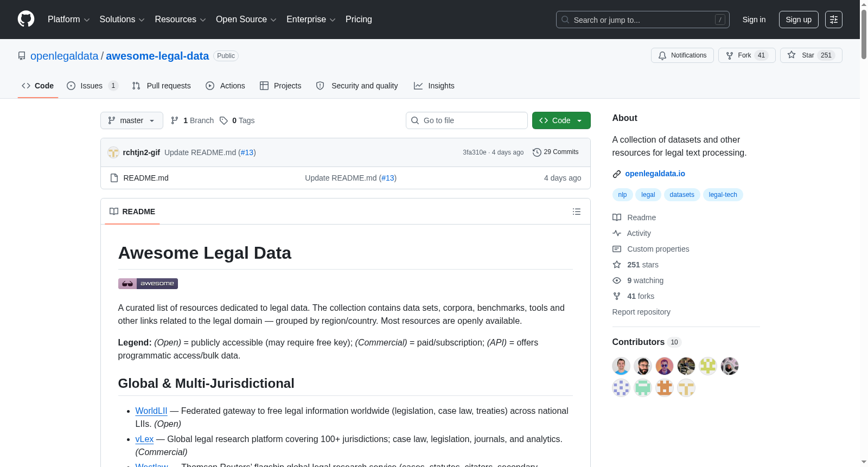Switch to the Code tab
Viewport: 868px width, 467px height.
click(x=38, y=86)
